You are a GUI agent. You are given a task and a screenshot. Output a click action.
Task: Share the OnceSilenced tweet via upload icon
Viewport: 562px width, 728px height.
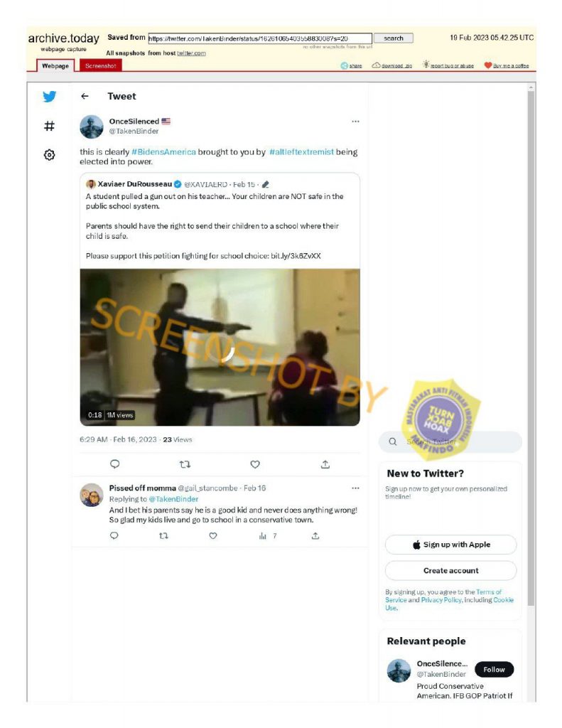pos(325,464)
